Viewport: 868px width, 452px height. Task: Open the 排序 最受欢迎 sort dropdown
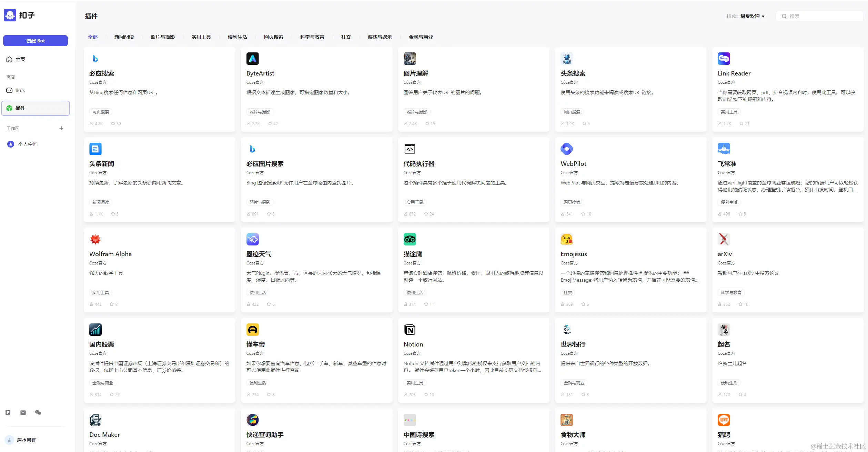pyautogui.click(x=746, y=16)
